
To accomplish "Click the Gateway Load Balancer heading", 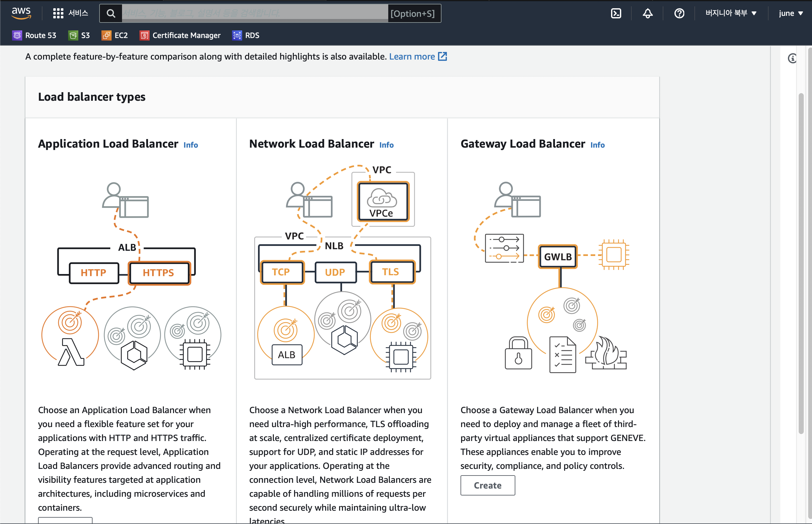I will pyautogui.click(x=523, y=144).
